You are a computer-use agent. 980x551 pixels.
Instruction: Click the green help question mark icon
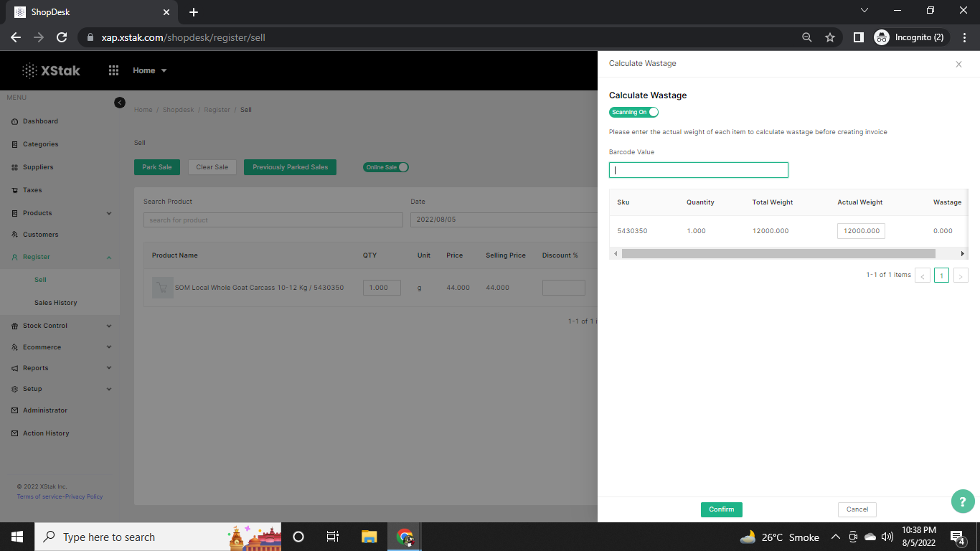(x=963, y=501)
